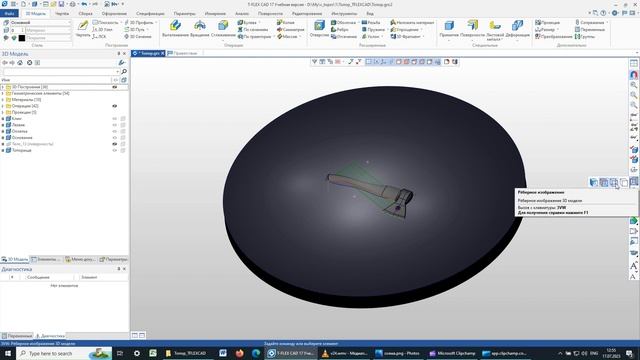Click the Наложить материал tool

412,22
